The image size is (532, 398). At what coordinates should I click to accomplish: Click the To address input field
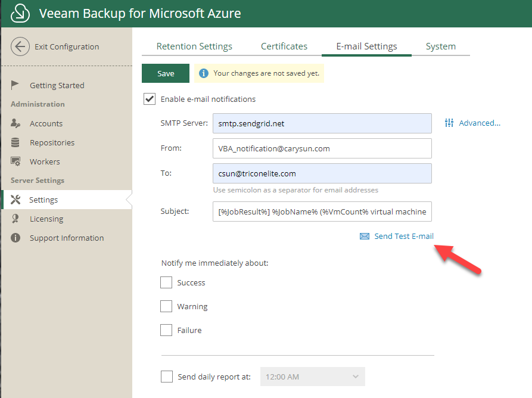pos(322,173)
